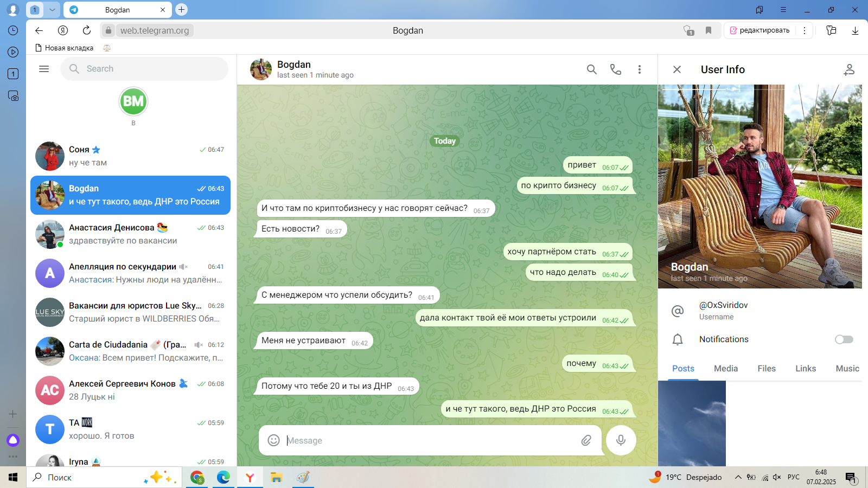Start a voice call with Bogdan

click(616, 69)
